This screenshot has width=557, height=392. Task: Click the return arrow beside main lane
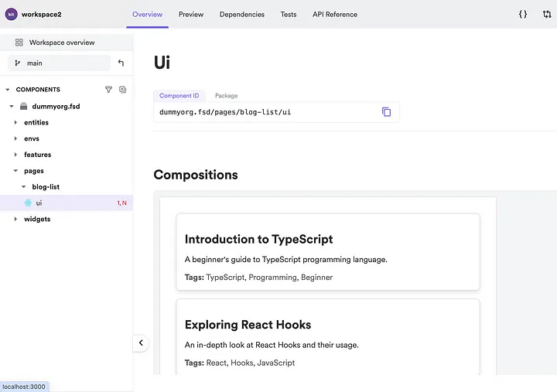pos(121,63)
